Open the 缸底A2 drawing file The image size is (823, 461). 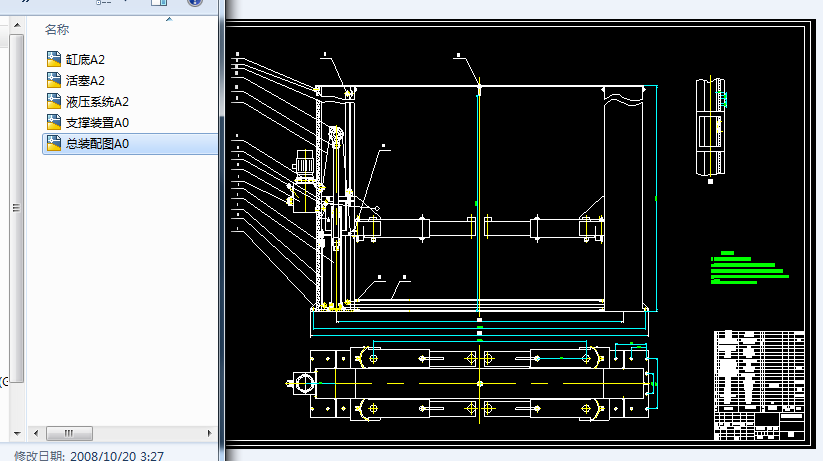tap(84, 59)
